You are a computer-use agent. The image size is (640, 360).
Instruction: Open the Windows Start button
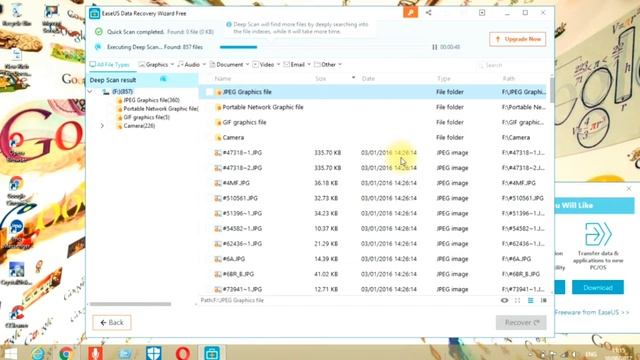[10, 353]
